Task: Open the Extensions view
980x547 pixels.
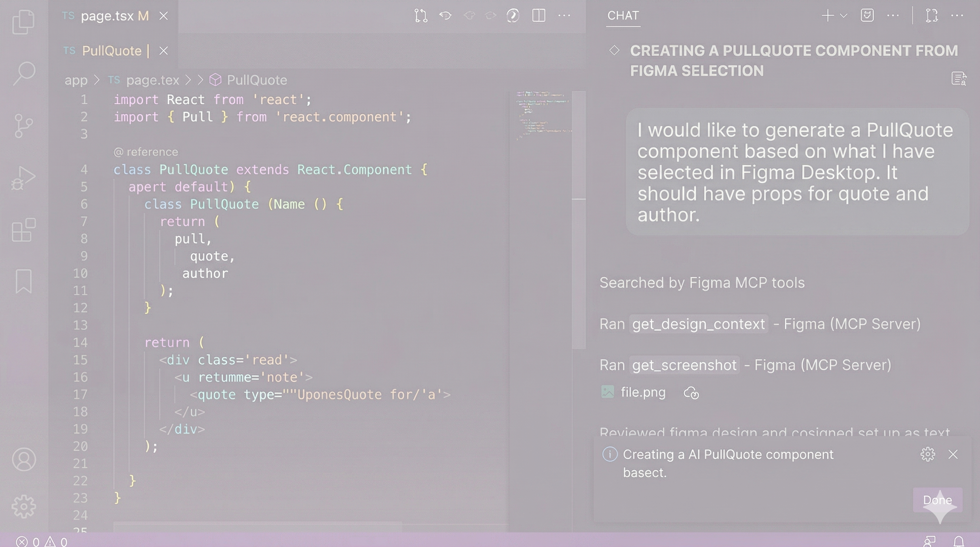Action: [24, 230]
